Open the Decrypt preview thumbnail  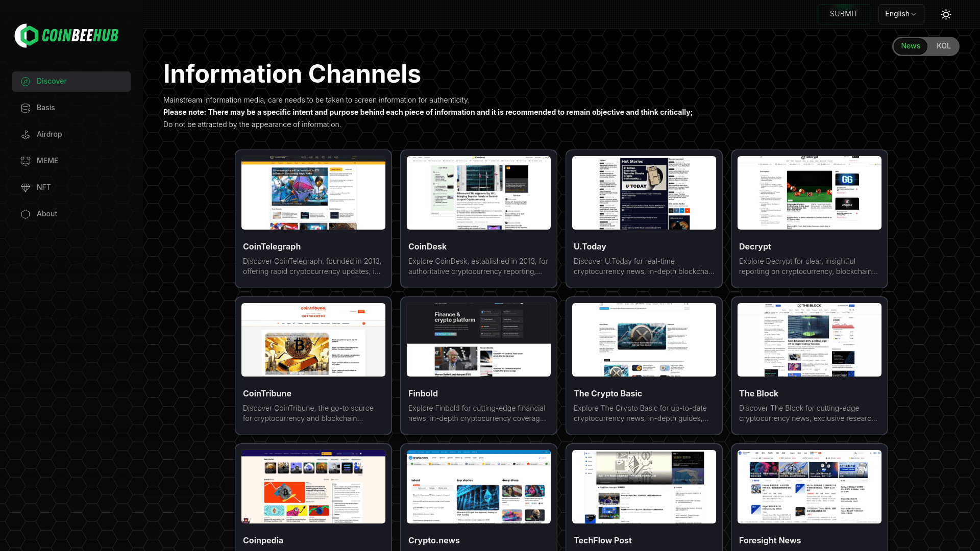(x=810, y=193)
